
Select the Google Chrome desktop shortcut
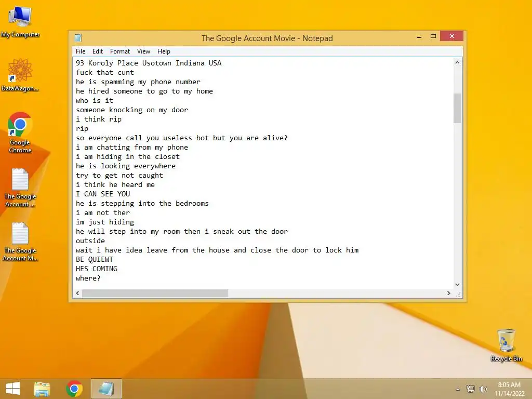click(20, 132)
